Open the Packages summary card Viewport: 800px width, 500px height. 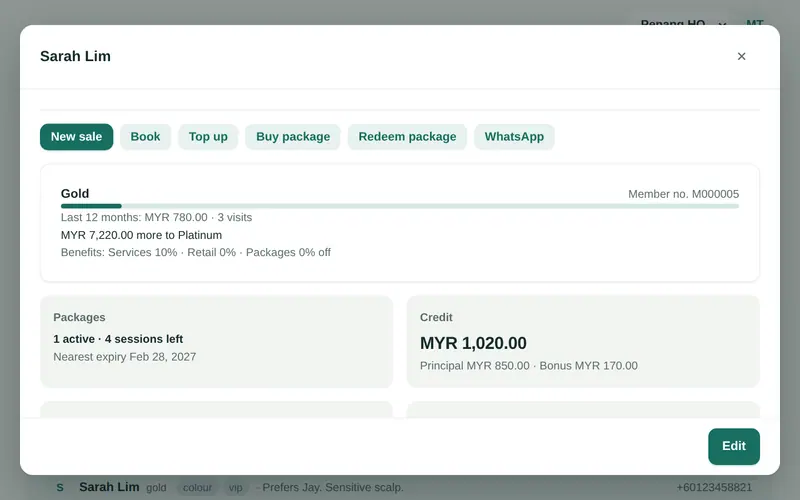coord(217,341)
